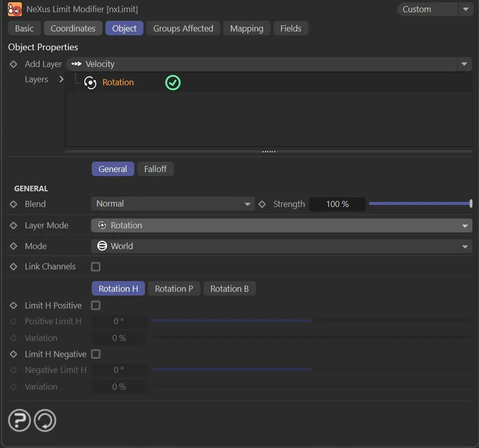The image size is (479, 448).
Task: Select the Rotation P button
Action: click(174, 289)
